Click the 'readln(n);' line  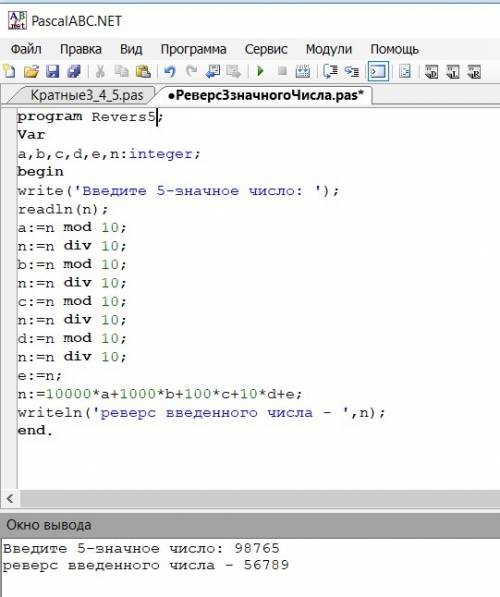63,209
